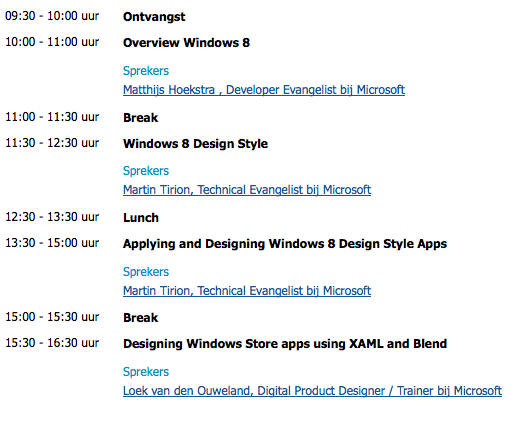Select the Overview Windows 8 title
The image size is (532, 426).
[x=186, y=43]
